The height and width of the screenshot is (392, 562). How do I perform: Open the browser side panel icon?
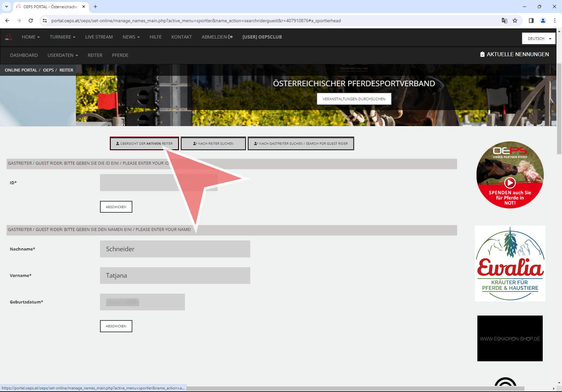click(531, 21)
